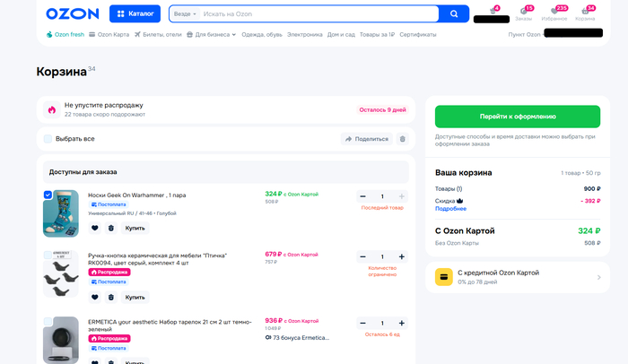628x364 pixels.
Task: Tick the Ручка-кнопка Птичка checkbox
Action: [x=48, y=255]
